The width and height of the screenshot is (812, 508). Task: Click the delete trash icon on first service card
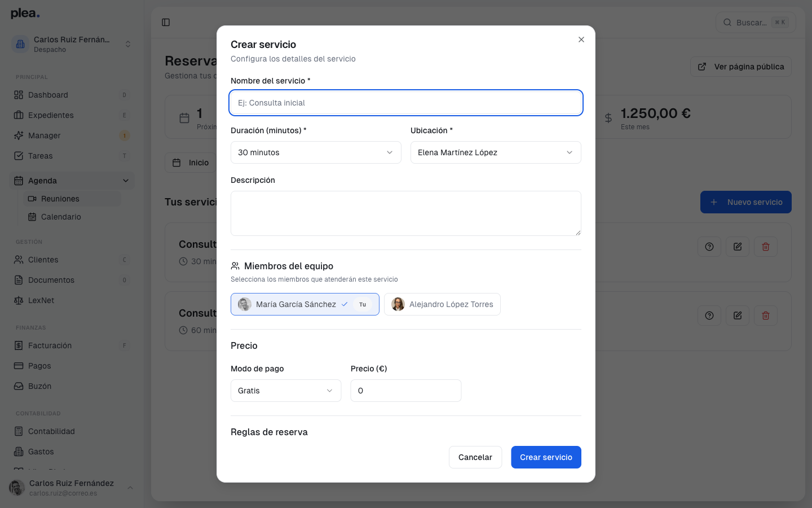(766, 247)
